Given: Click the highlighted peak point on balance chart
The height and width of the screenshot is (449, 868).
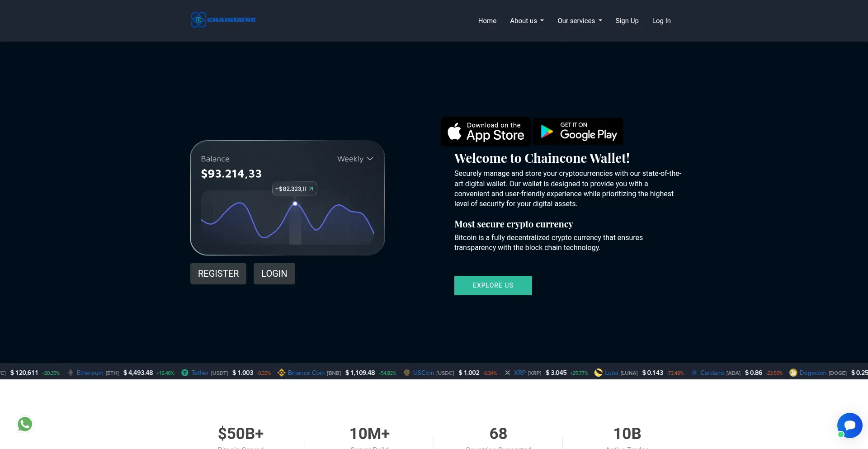Looking at the screenshot, I should [295, 204].
